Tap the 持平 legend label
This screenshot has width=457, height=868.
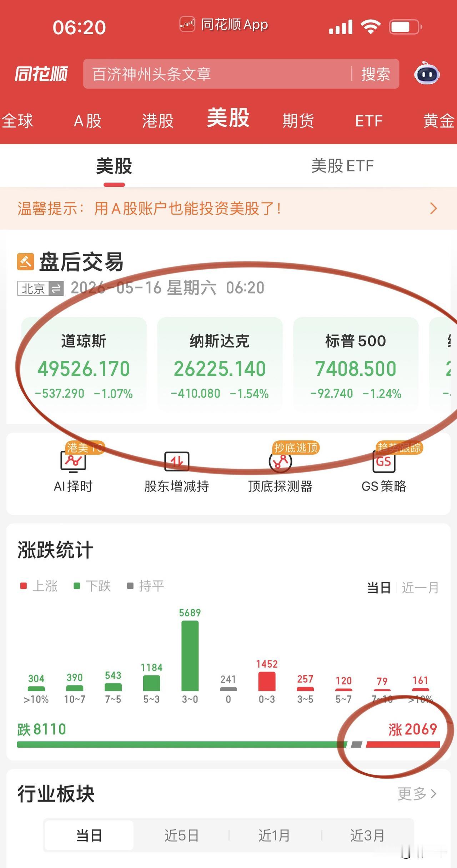(x=151, y=586)
